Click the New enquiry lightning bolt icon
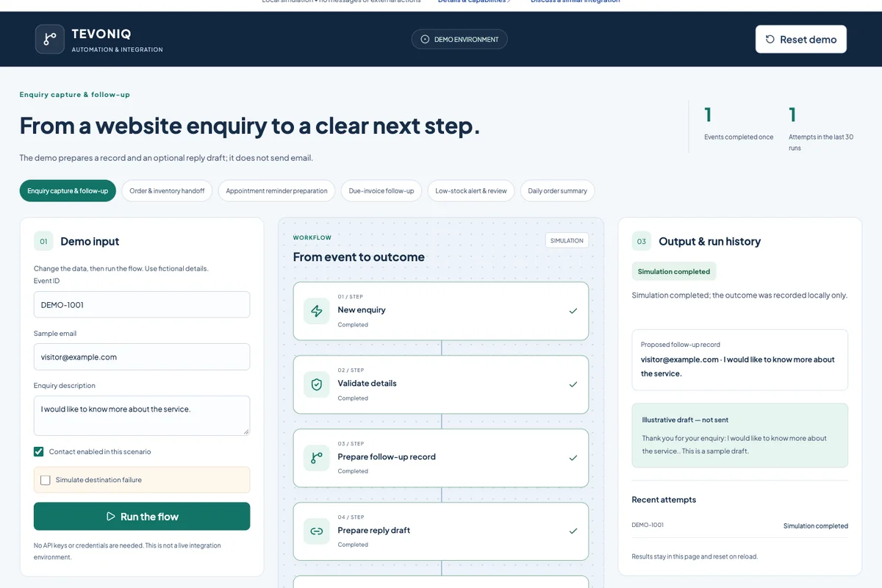 [317, 311]
